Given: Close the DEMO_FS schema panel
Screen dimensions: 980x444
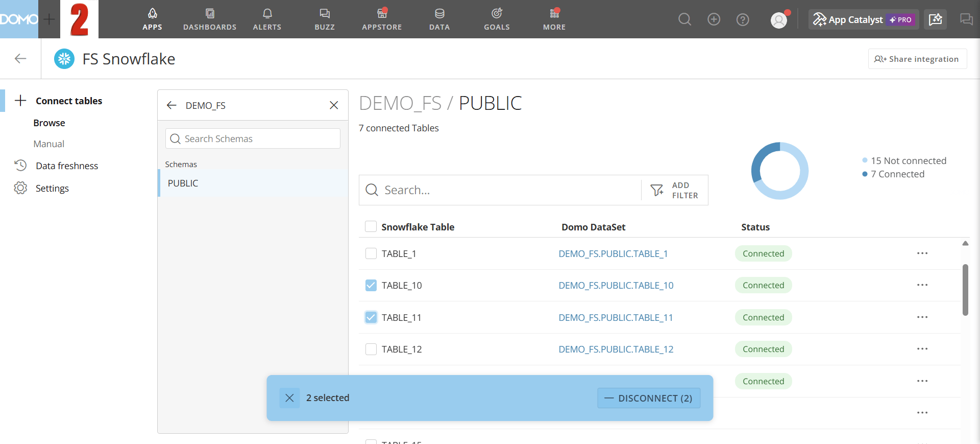Looking at the screenshot, I should (x=334, y=105).
